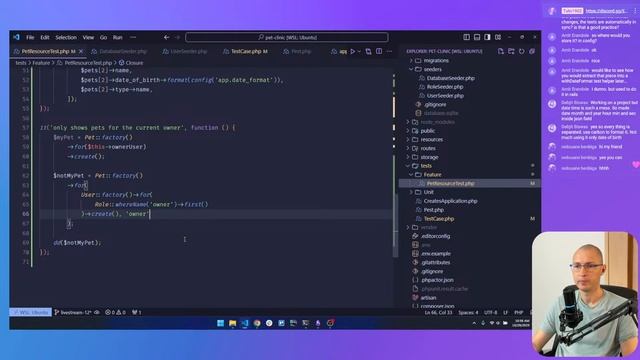Click the New Folder icon in Explorer
Screen dimensions: 640x360
point(511,51)
